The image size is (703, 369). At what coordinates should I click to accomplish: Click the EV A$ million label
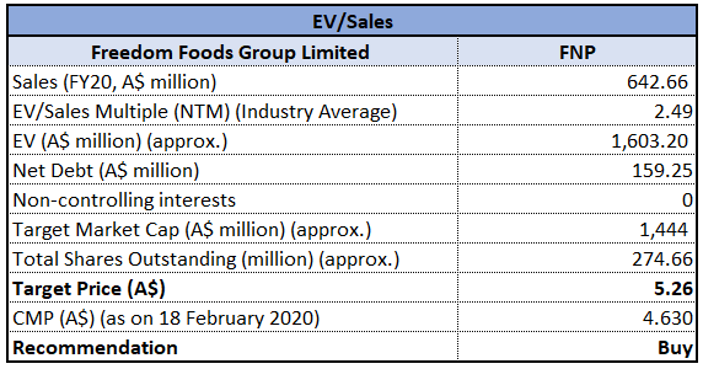(233, 140)
